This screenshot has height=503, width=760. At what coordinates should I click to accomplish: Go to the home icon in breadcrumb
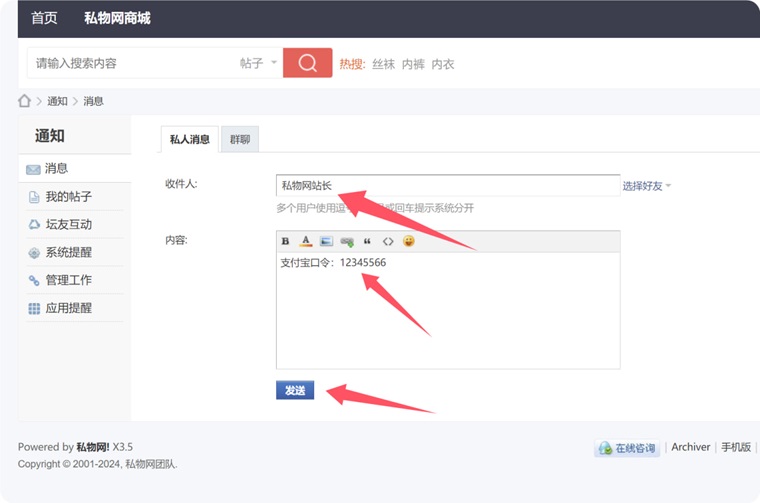point(25,101)
